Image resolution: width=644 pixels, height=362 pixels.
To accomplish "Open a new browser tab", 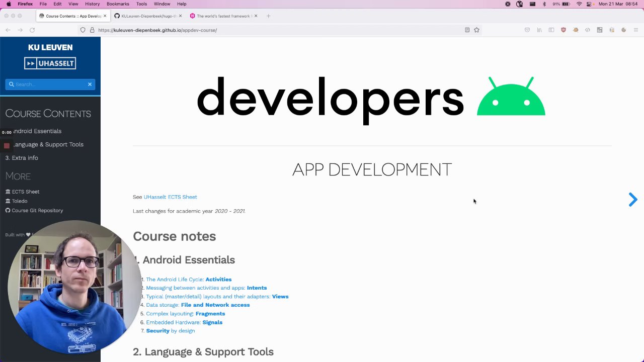I will tap(268, 16).
